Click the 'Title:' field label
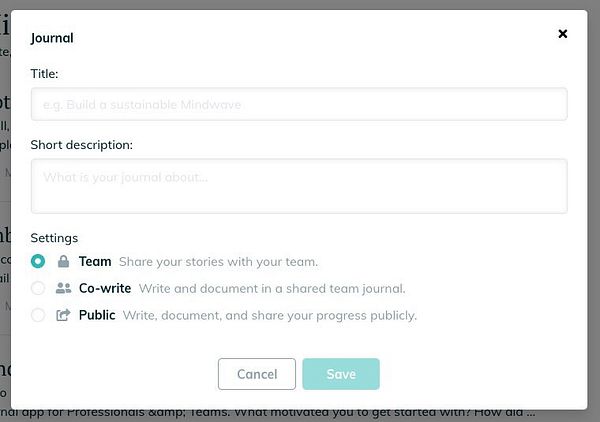 [45, 73]
